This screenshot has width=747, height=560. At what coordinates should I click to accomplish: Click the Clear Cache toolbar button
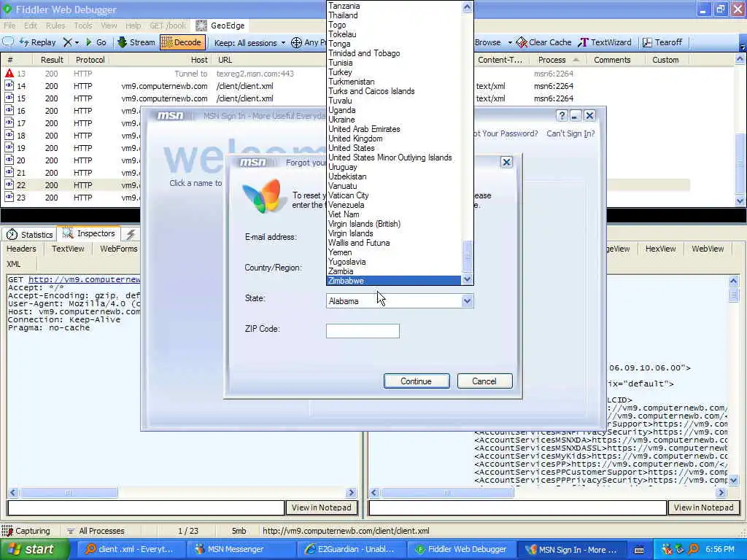pos(543,42)
